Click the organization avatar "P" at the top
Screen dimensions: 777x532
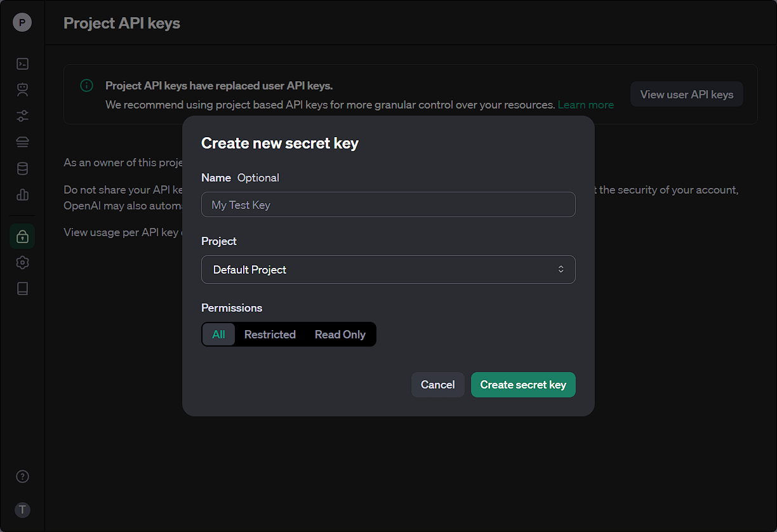coord(22,23)
